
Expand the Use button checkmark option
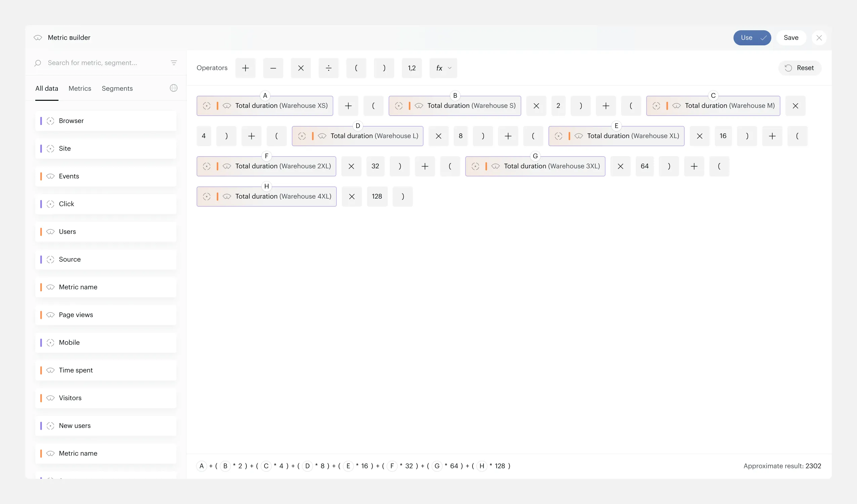[x=764, y=38]
